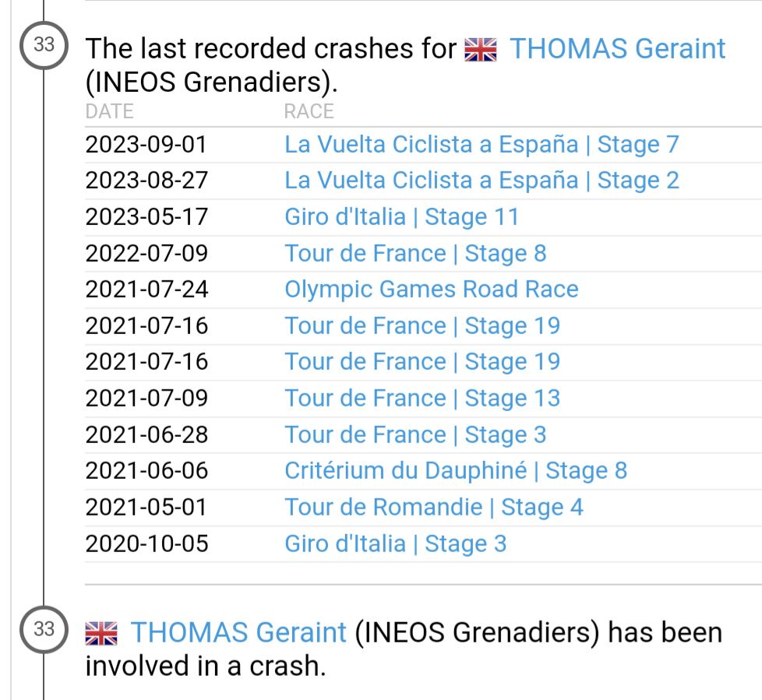This screenshot has width=762, height=700.
Task: Open La Vuelta Ciclista a España Stage 7
Action: (x=482, y=145)
